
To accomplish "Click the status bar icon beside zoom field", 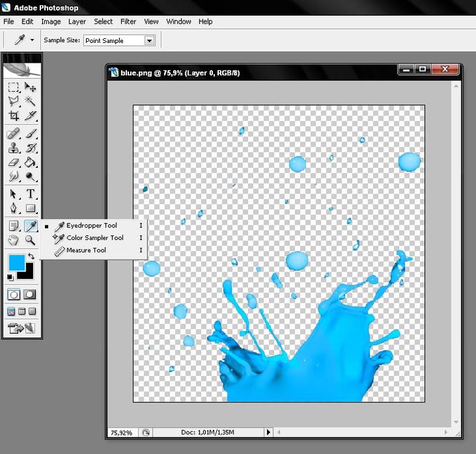I will tap(146, 432).
